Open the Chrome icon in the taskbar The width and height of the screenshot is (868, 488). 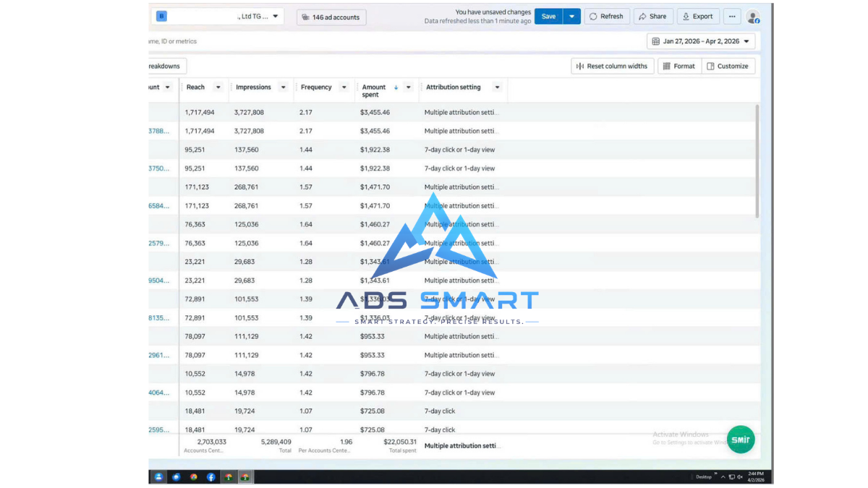[193, 477]
